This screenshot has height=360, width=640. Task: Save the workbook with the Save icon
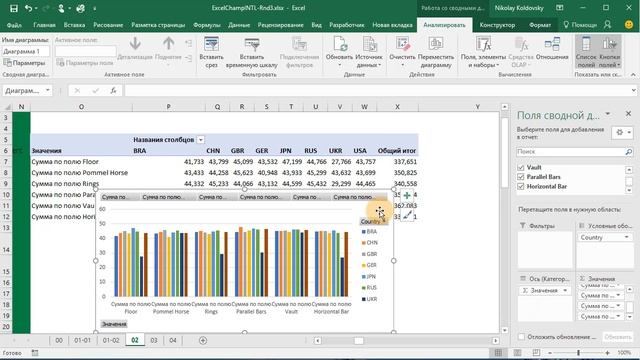pyautogui.click(x=13, y=8)
